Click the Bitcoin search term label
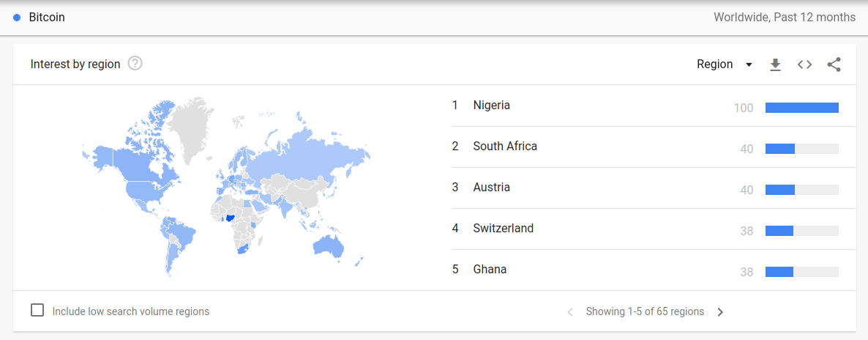The image size is (868, 340). pos(47,18)
